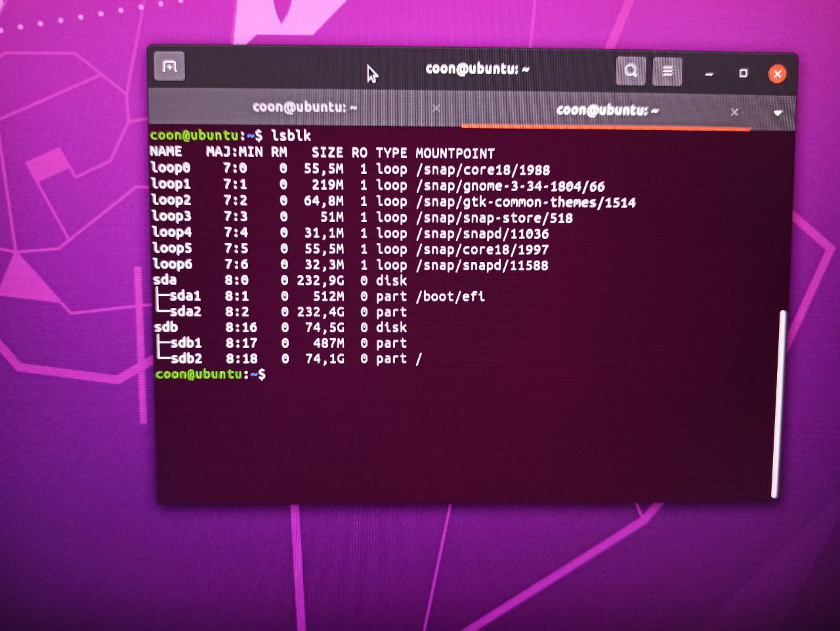The width and height of the screenshot is (840, 631).
Task: Click the NAME column header
Action: coord(166,152)
